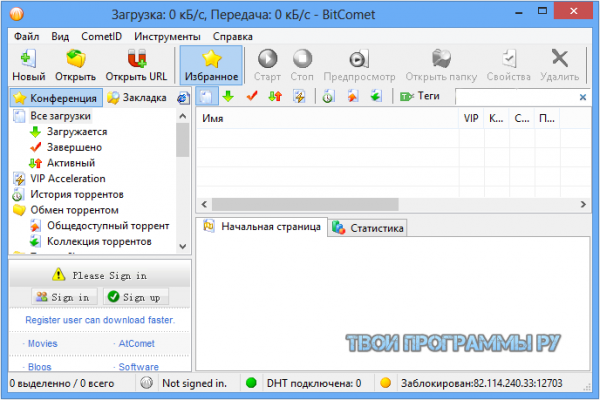The image size is (600, 400).
Task: Click the horizontal scrollbar right arrow
Action: click(x=583, y=204)
